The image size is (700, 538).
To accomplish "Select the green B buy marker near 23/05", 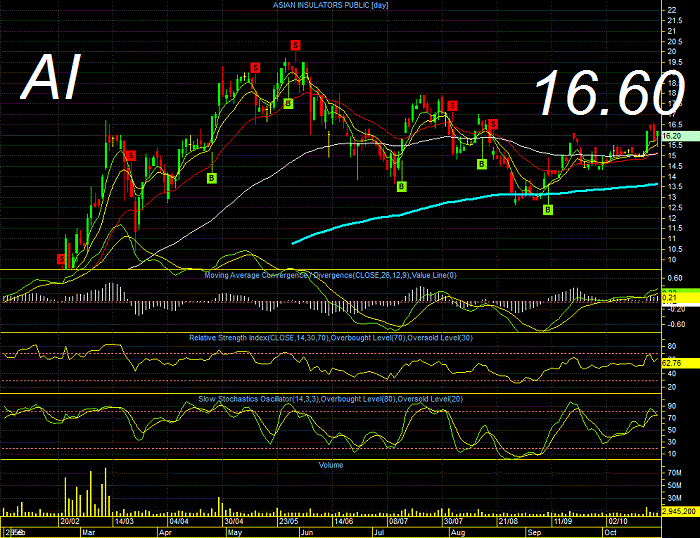I will pos(288,104).
